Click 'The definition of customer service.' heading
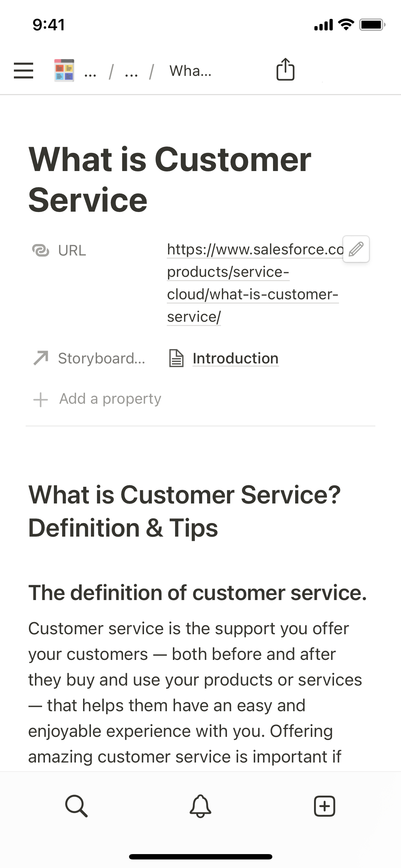 pyautogui.click(x=197, y=593)
